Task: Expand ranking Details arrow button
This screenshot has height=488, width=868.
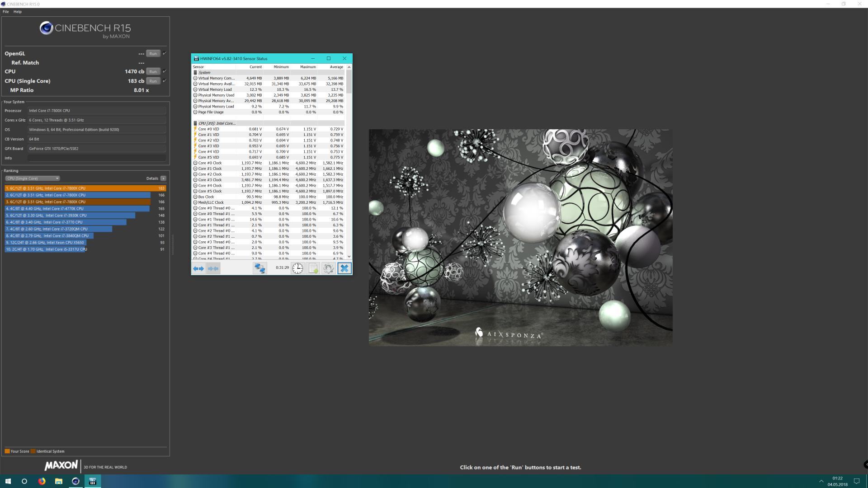Action: (x=163, y=178)
